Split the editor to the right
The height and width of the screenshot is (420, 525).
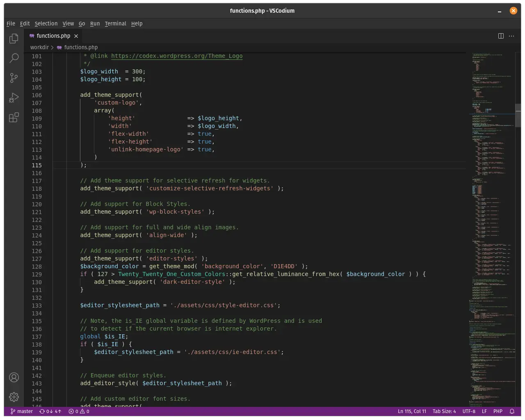click(x=501, y=36)
